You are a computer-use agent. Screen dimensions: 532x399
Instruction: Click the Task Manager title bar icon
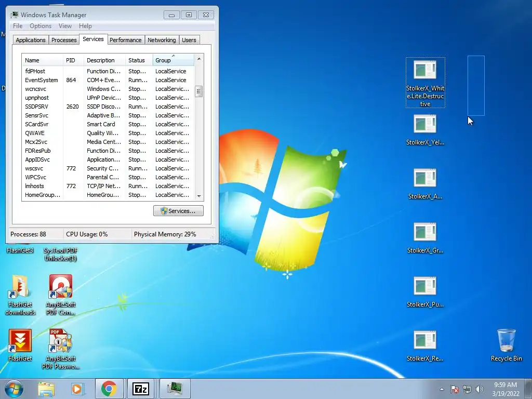pyautogui.click(x=14, y=15)
